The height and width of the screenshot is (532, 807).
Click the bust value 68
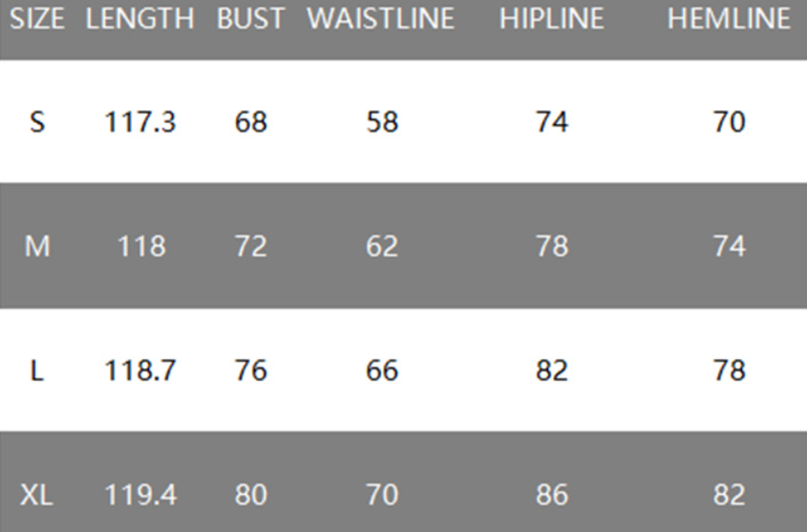250,121
